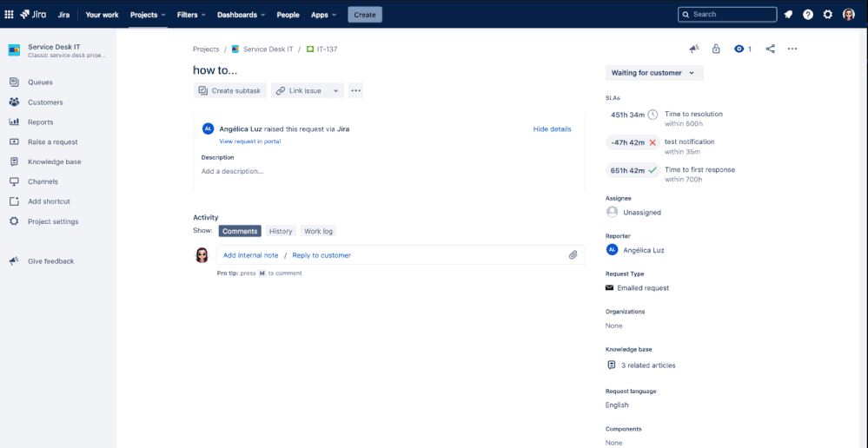Open the Dashboards menu
This screenshot has width=868, height=448.
pyautogui.click(x=241, y=15)
